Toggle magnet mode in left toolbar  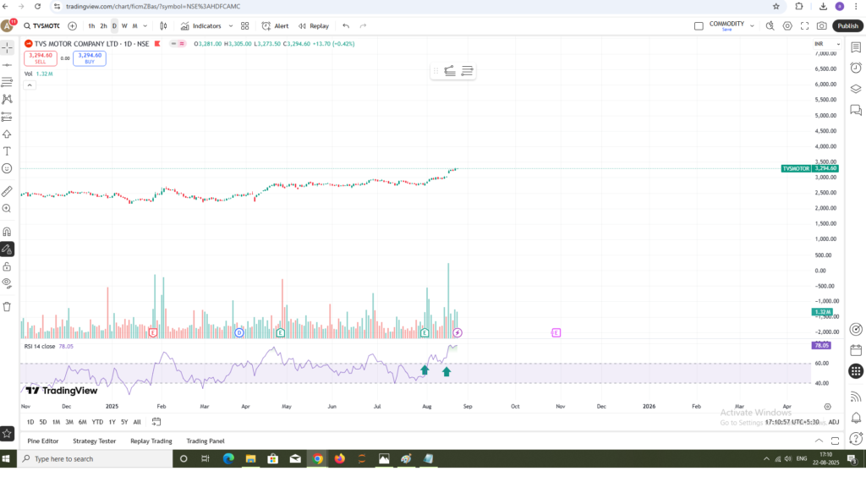7,232
